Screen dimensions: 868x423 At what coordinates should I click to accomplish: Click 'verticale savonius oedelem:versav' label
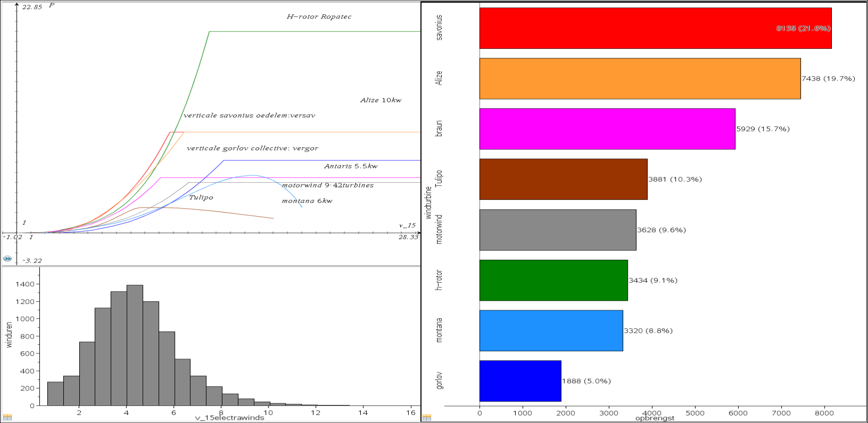click(x=249, y=115)
